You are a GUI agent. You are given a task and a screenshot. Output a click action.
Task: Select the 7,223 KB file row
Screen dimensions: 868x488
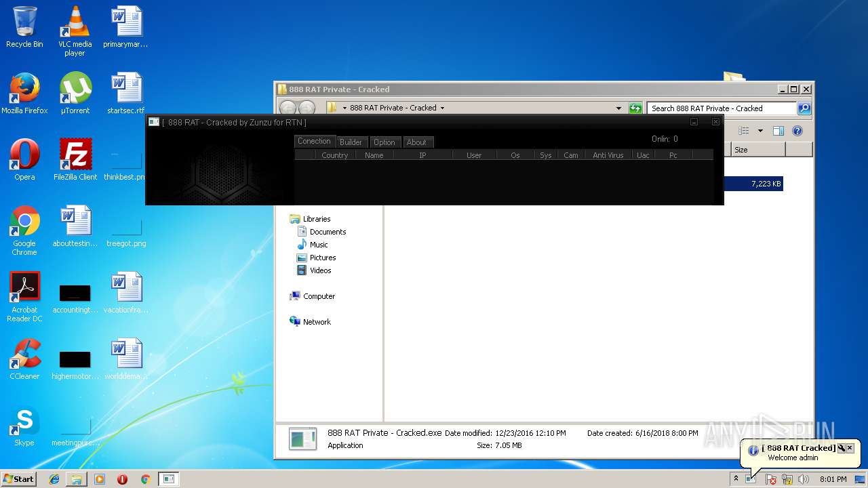[x=753, y=184]
